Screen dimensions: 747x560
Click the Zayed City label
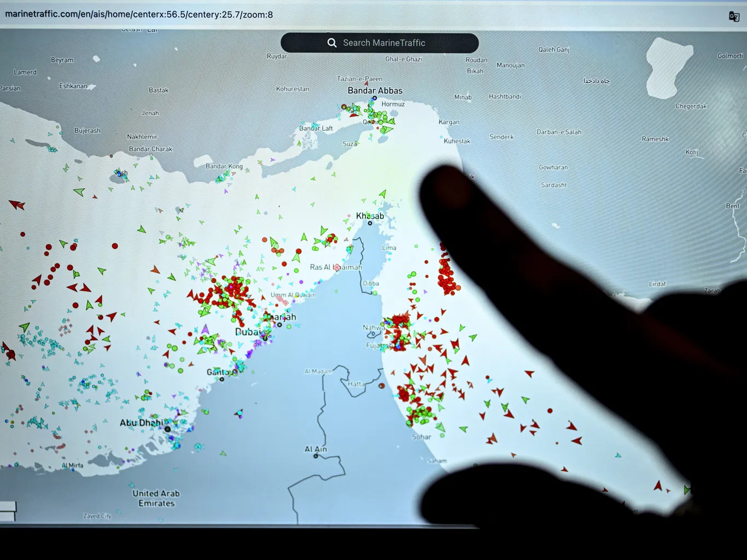97,516
